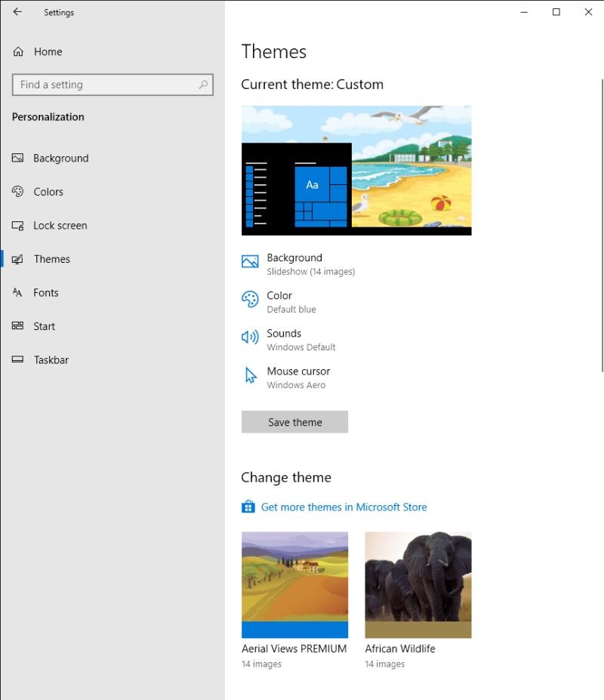Click the Themes brush icon in sidebar
The height and width of the screenshot is (700, 604).
click(x=17, y=259)
